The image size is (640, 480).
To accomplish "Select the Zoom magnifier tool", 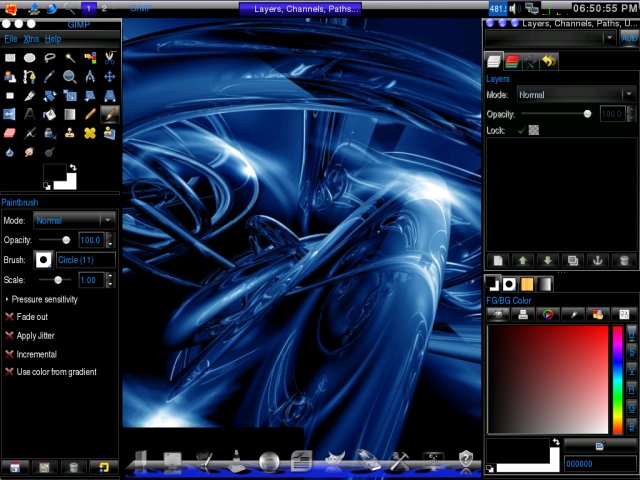I will (x=69, y=76).
